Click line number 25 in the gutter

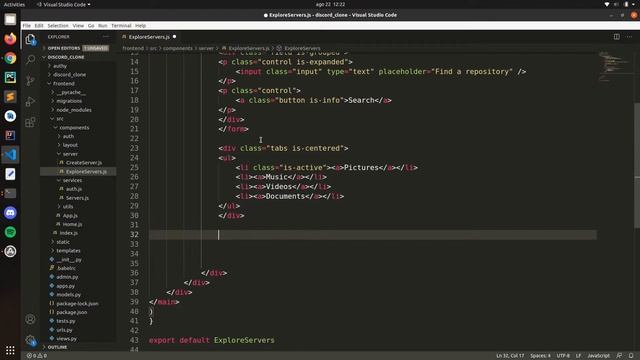pos(134,167)
